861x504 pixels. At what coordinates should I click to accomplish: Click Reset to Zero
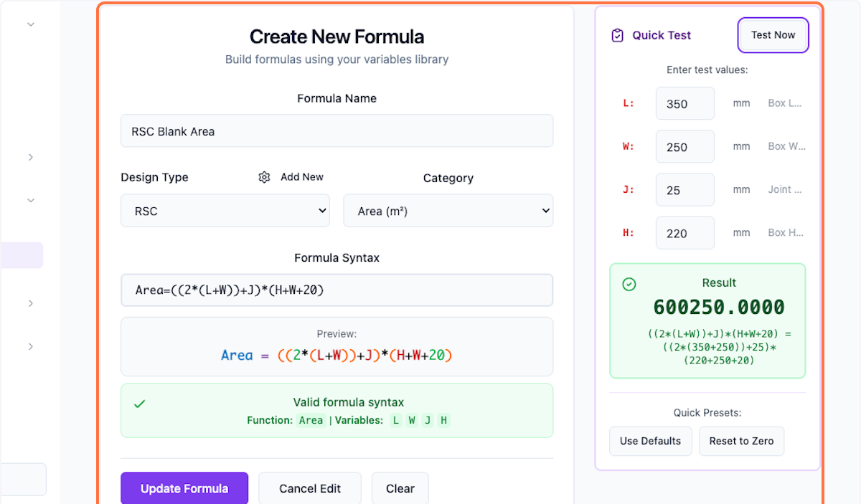(741, 441)
